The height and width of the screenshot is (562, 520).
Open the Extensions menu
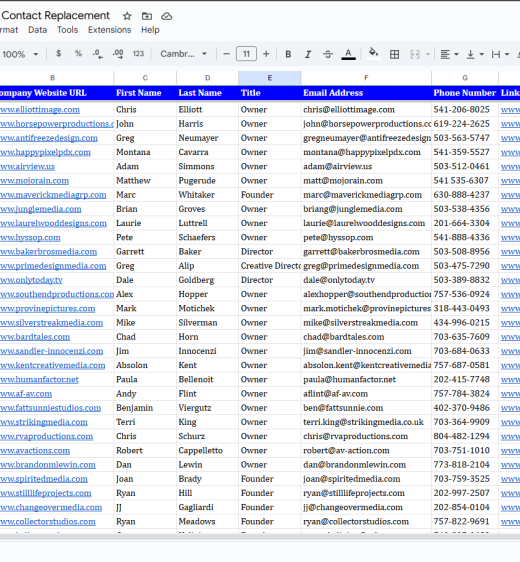(x=110, y=30)
